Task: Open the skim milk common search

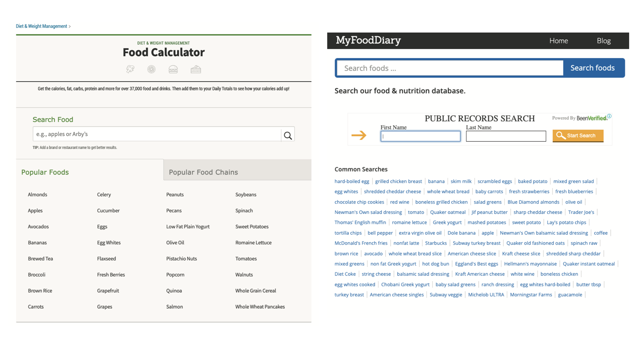Action: [x=461, y=181]
